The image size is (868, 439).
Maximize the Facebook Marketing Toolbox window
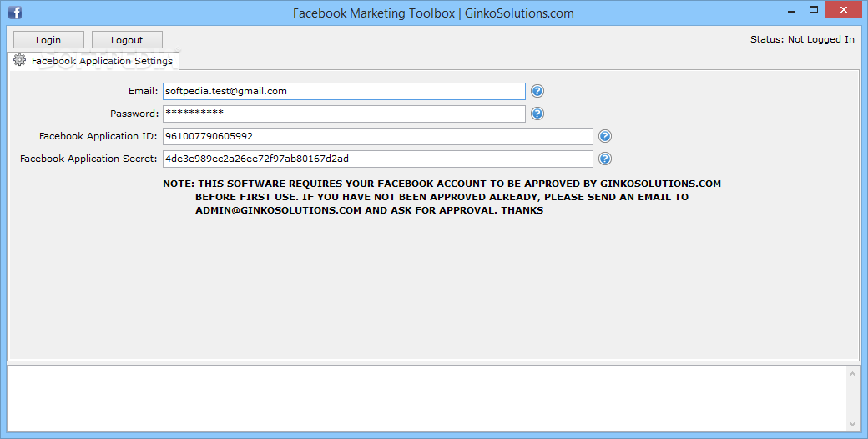tap(813, 10)
